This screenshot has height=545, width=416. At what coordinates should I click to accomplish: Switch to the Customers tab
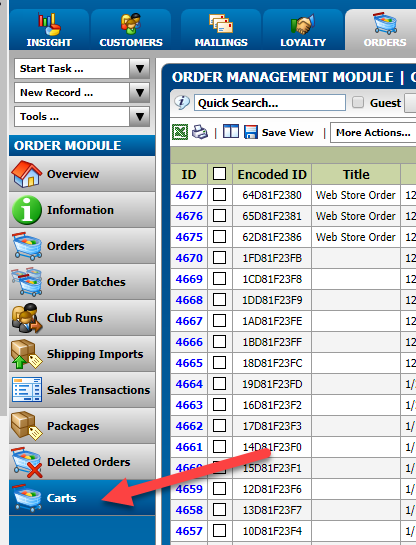click(131, 30)
